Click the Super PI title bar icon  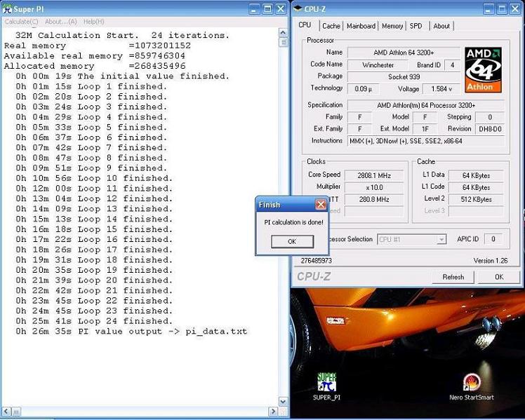pos(7,9)
